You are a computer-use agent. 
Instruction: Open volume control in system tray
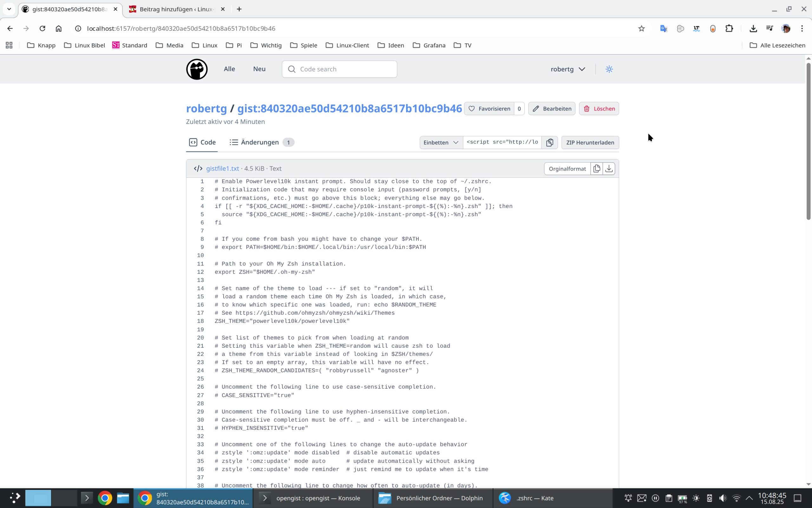pyautogui.click(x=723, y=498)
